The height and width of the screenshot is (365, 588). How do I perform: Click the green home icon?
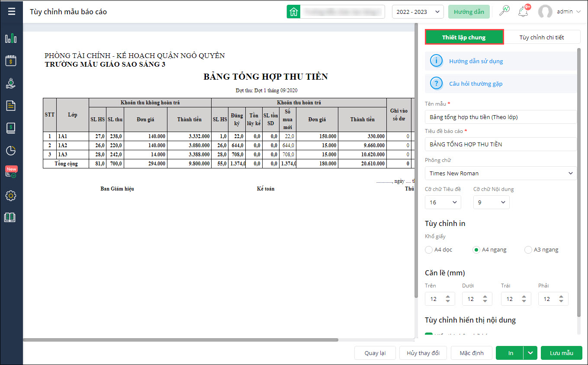click(x=294, y=12)
